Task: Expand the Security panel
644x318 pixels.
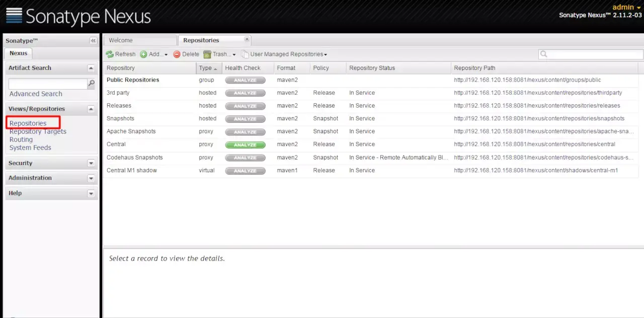Action: [91, 163]
